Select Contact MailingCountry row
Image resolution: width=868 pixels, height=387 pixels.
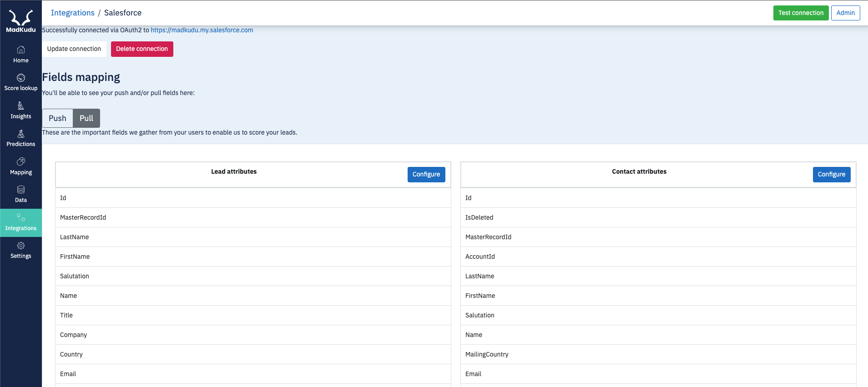(658, 354)
